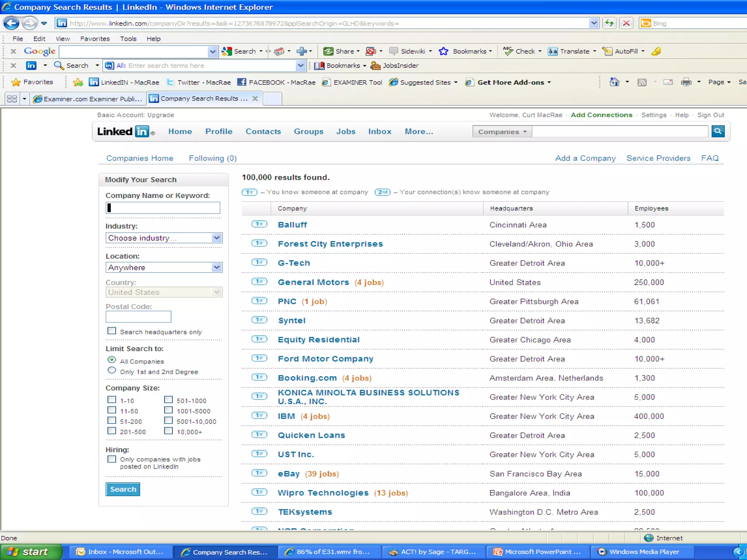This screenshot has width=747, height=560.
Task: Click the Home icon in command bar
Action: point(614,82)
